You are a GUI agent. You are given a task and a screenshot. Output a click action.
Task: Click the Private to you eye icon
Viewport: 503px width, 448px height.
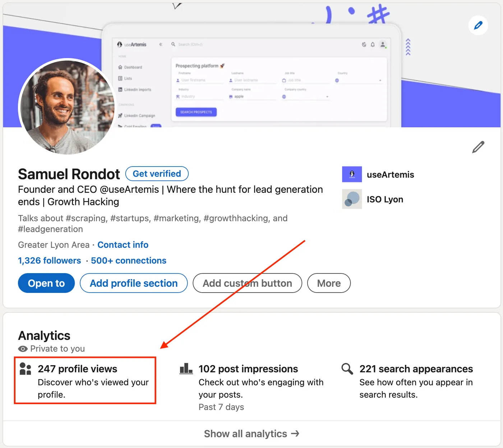(x=23, y=349)
